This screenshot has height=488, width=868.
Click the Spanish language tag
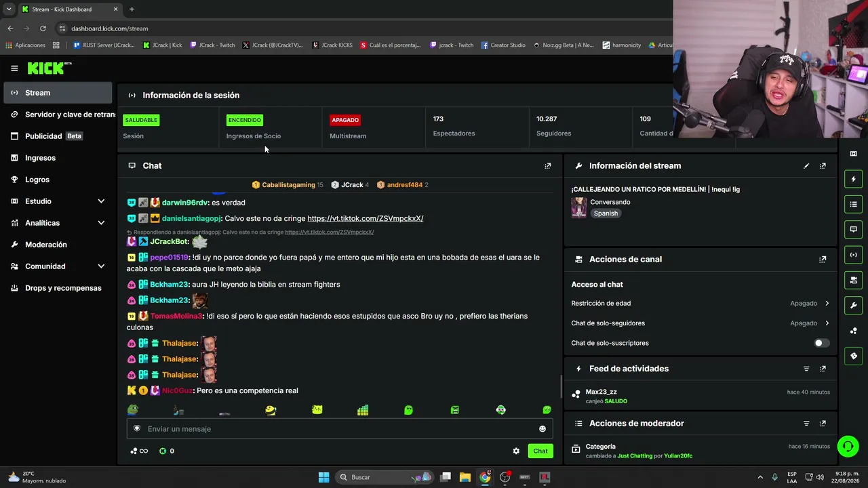[606, 213]
